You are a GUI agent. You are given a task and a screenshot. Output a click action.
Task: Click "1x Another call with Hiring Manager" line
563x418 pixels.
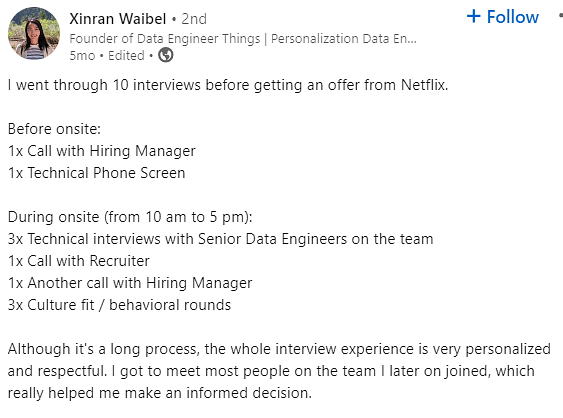click(130, 283)
